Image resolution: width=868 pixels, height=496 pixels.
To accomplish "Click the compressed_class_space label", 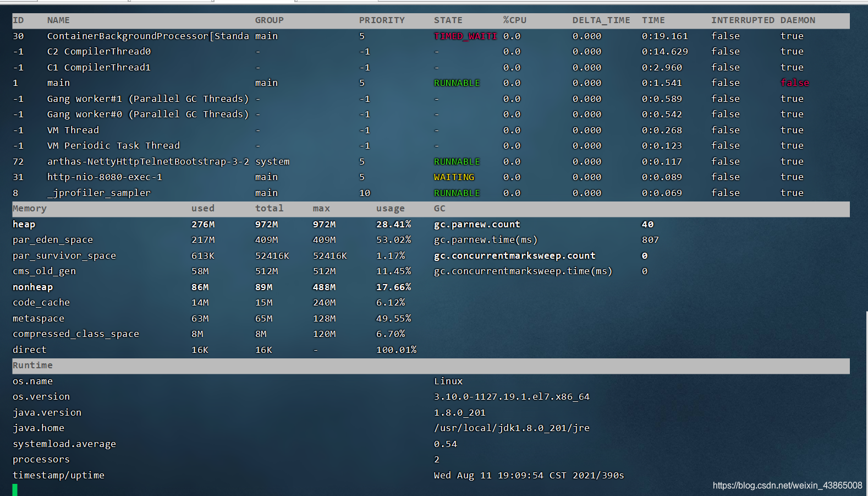I will 76,334.
